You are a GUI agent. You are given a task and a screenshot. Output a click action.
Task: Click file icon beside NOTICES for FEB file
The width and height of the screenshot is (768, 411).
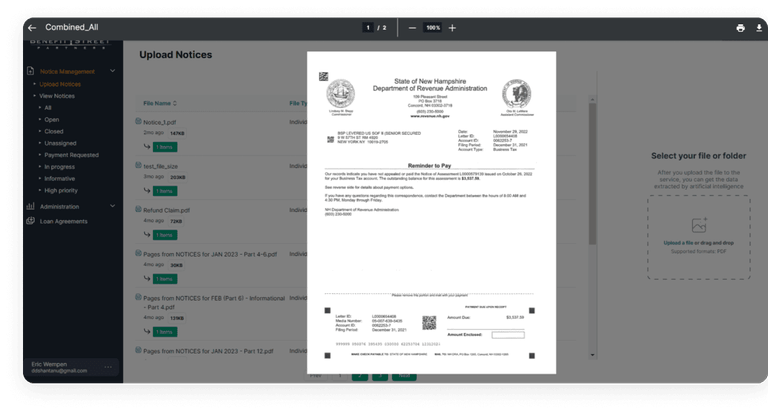point(139,297)
